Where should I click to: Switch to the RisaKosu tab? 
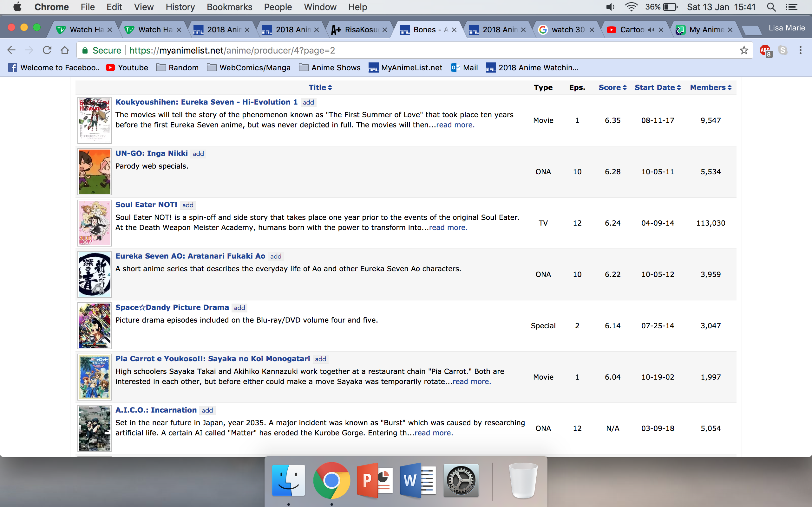pyautogui.click(x=359, y=30)
